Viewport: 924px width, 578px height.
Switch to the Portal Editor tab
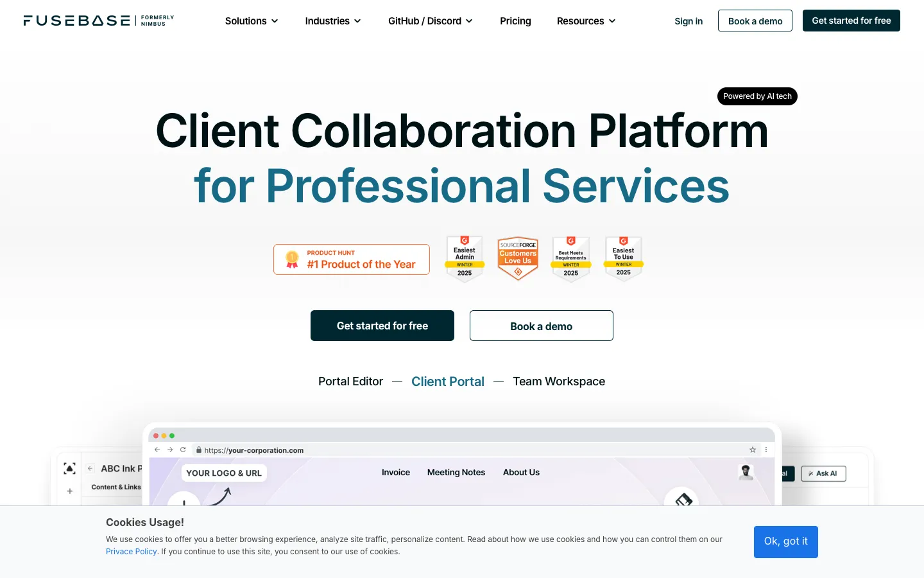[350, 381]
